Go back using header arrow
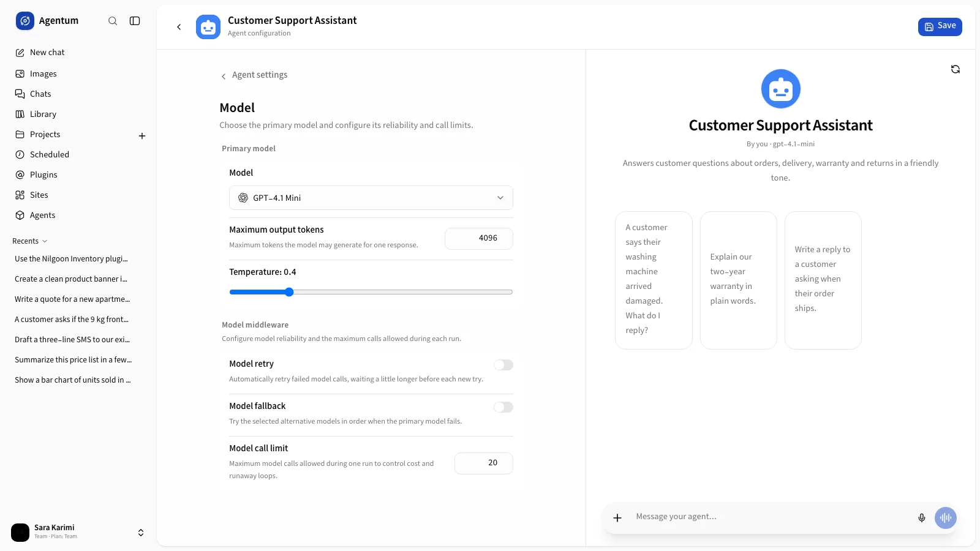 tap(179, 27)
